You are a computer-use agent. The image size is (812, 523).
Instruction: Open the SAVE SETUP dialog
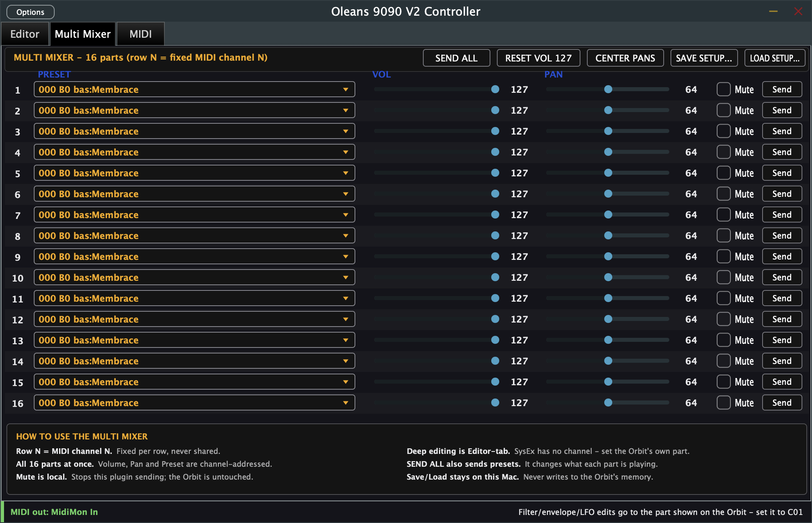(704, 58)
